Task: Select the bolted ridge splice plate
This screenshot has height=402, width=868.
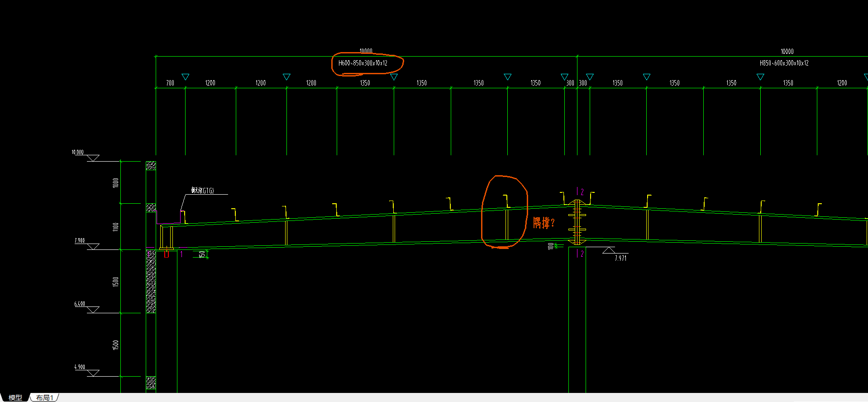Action: tap(577, 222)
